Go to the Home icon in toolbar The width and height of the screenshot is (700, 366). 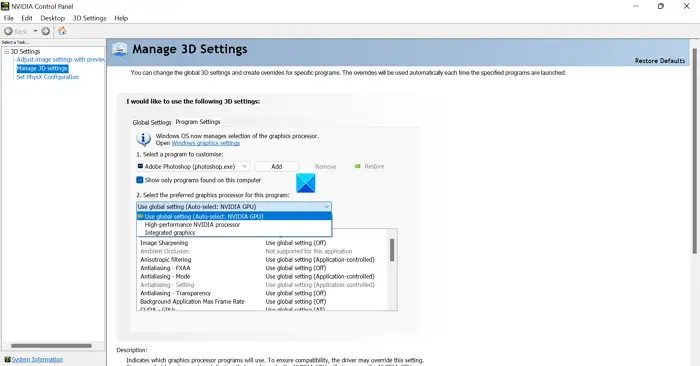click(x=62, y=31)
